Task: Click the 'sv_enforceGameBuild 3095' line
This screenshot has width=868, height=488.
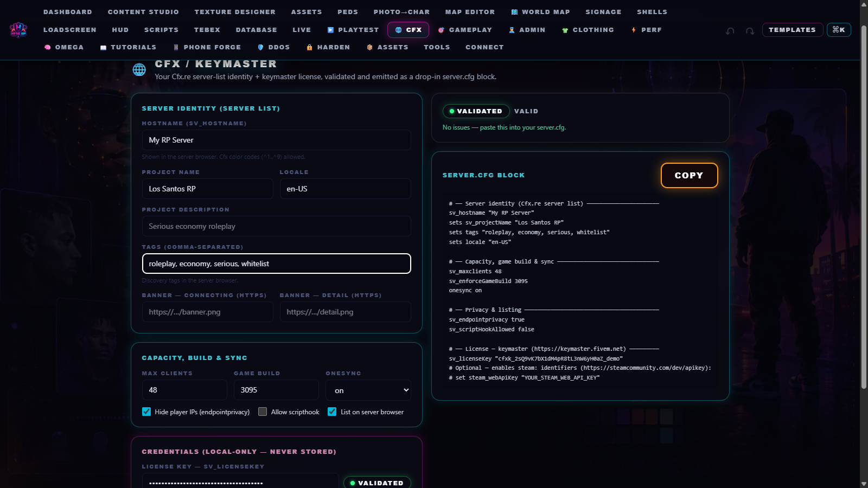Action: 488,281
